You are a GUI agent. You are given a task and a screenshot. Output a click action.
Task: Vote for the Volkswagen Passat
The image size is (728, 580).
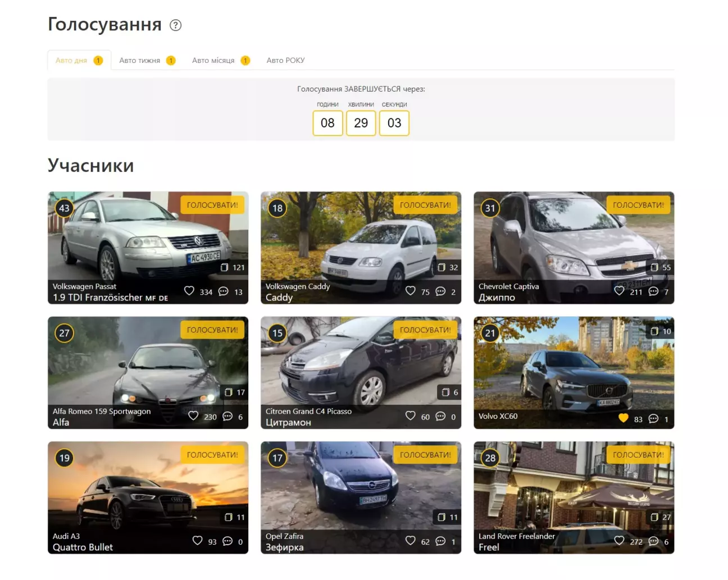coord(212,205)
